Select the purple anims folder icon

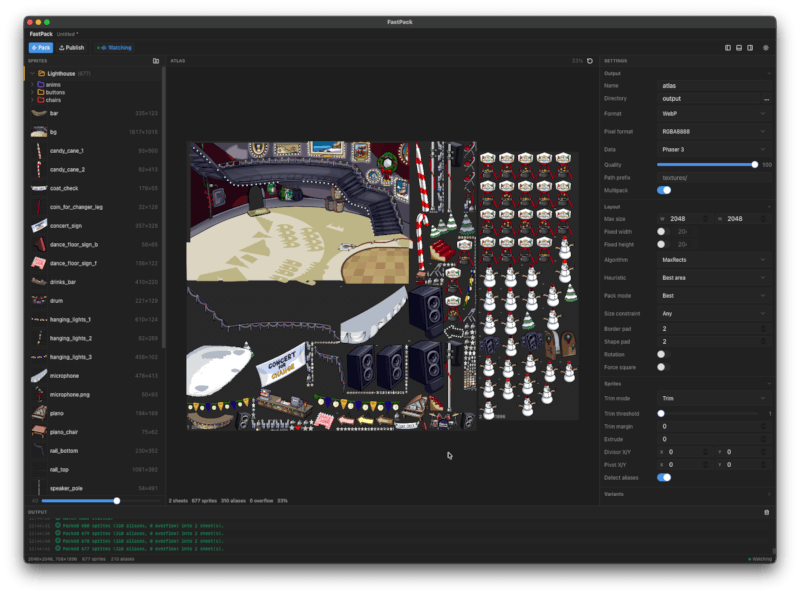[x=41, y=85]
